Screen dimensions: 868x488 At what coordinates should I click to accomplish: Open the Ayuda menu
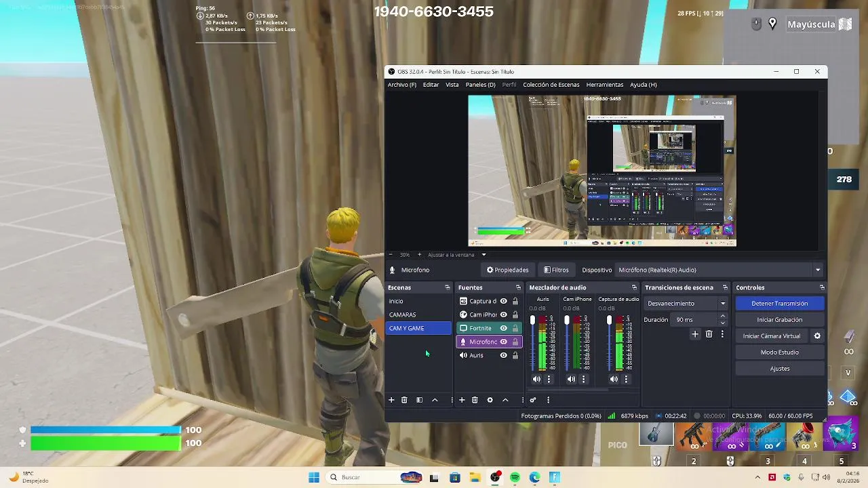[644, 85]
